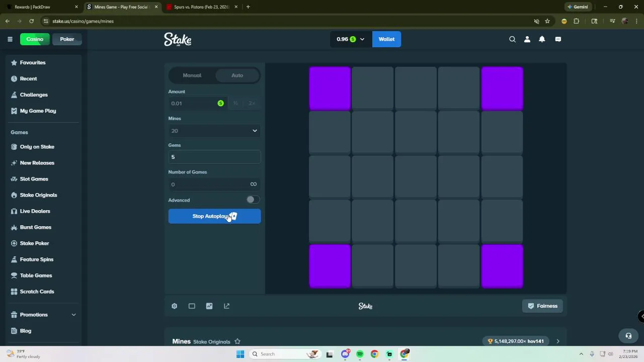Favourite the Mines game star
Screen dimensions: 644x362
237,341
